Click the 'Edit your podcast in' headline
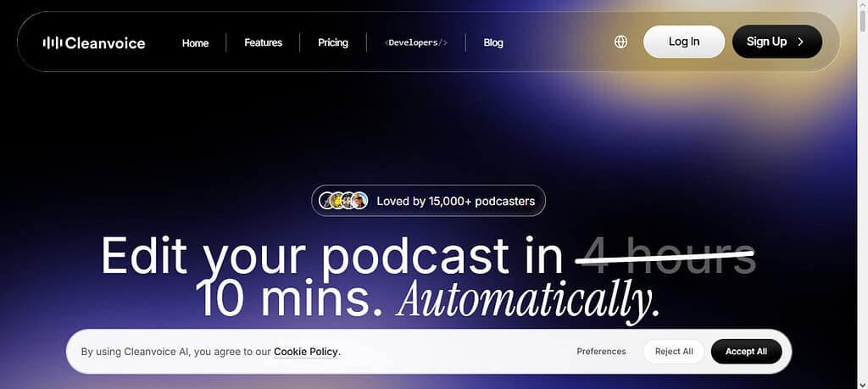 coord(331,256)
